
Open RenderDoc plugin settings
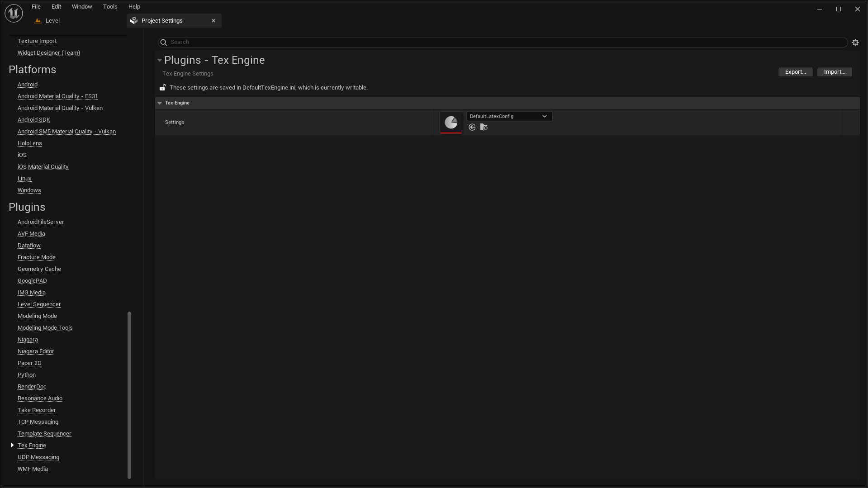click(x=32, y=386)
